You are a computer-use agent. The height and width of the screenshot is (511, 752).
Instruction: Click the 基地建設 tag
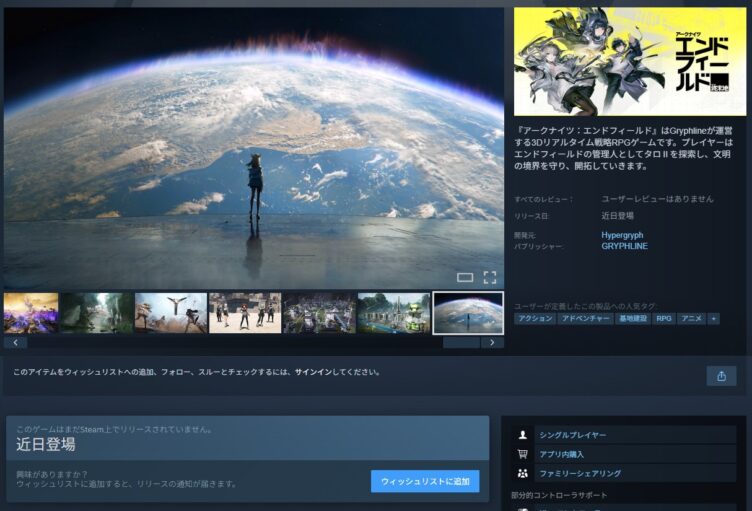point(633,319)
